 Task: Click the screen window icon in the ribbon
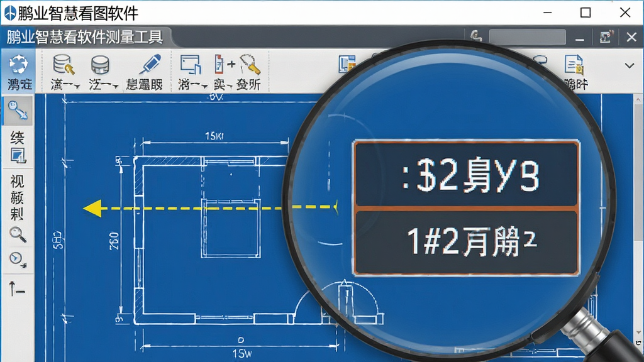click(191, 65)
